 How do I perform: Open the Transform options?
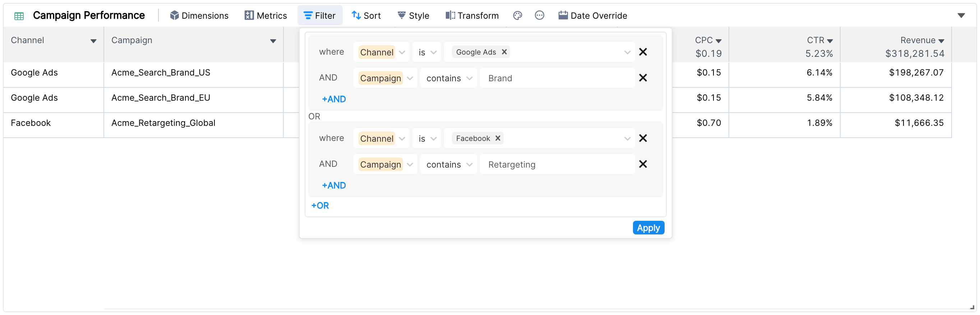click(472, 15)
